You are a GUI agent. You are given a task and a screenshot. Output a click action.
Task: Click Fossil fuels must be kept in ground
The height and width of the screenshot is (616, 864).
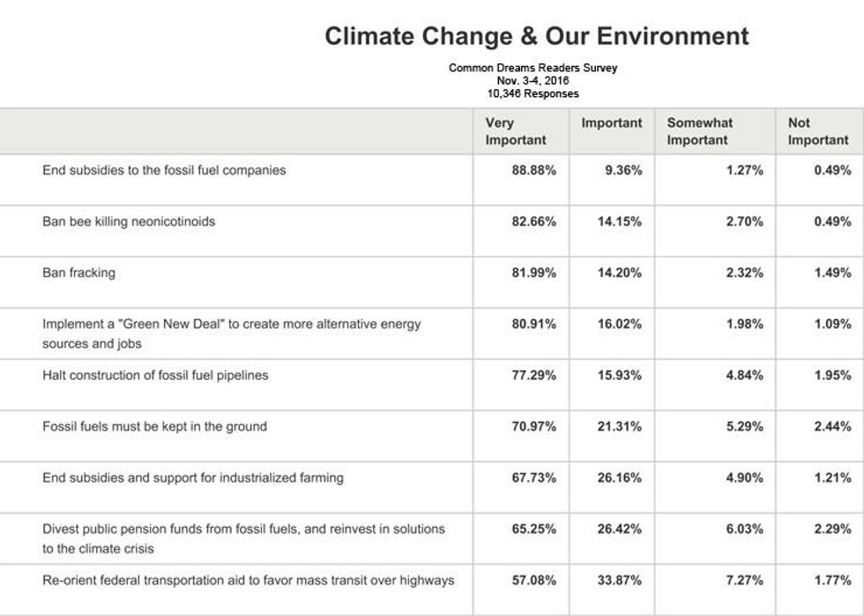coord(154,426)
